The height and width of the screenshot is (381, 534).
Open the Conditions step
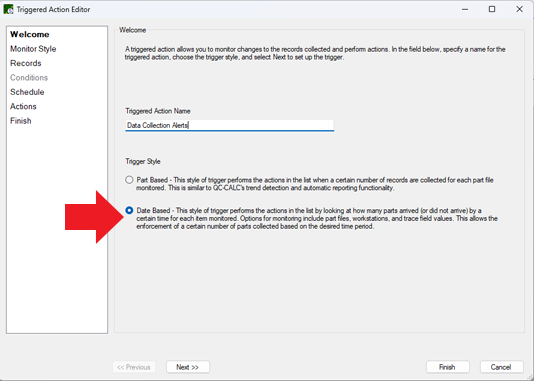[x=29, y=78]
